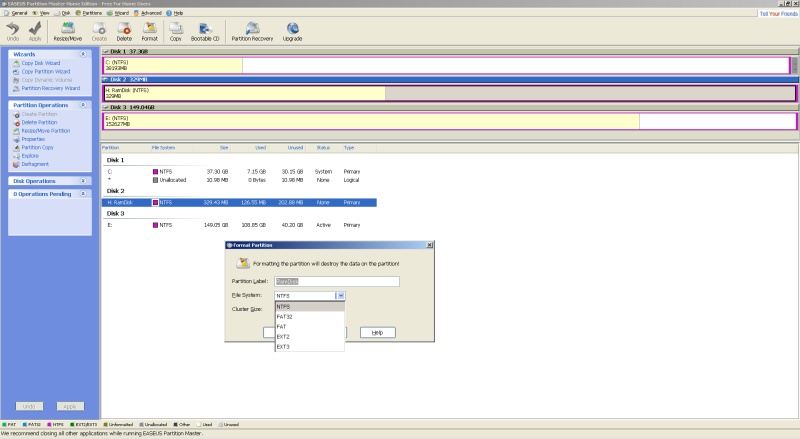Open Properties in Partition Operations

click(33, 139)
